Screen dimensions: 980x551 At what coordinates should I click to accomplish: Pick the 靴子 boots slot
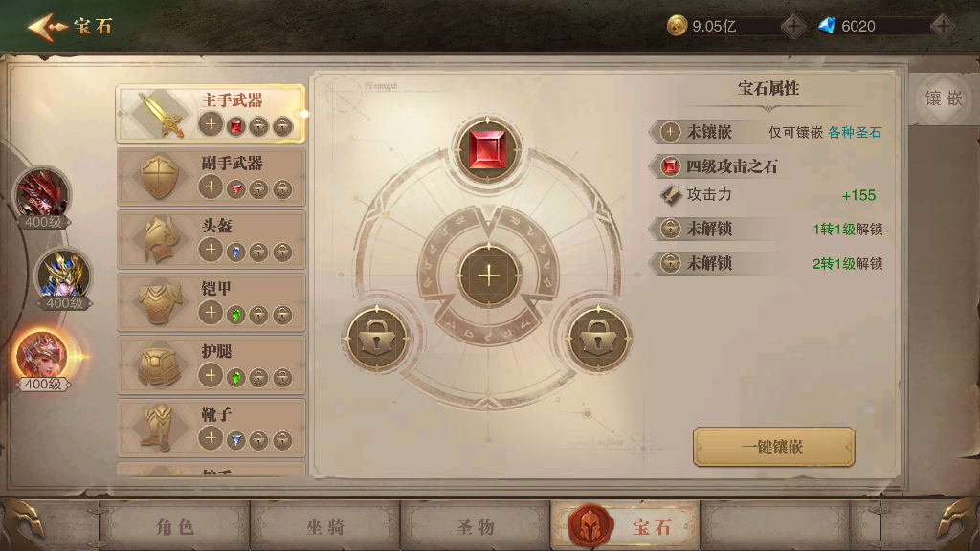[212, 428]
